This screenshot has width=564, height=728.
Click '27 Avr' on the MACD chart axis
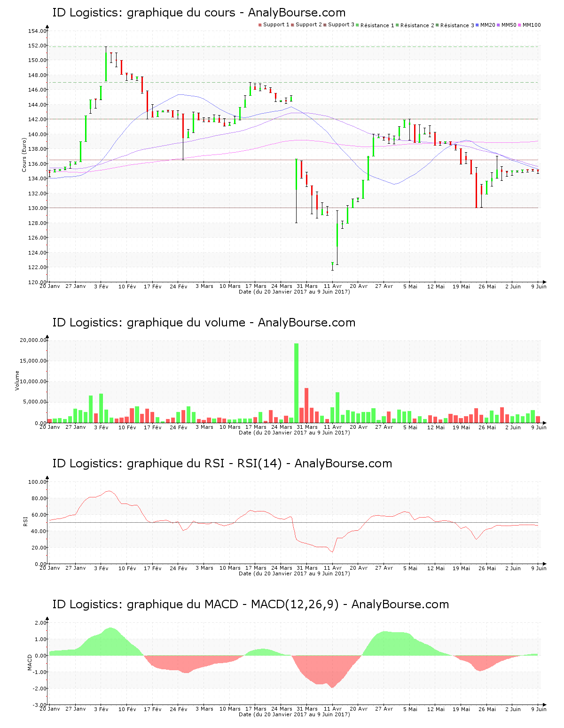click(384, 709)
